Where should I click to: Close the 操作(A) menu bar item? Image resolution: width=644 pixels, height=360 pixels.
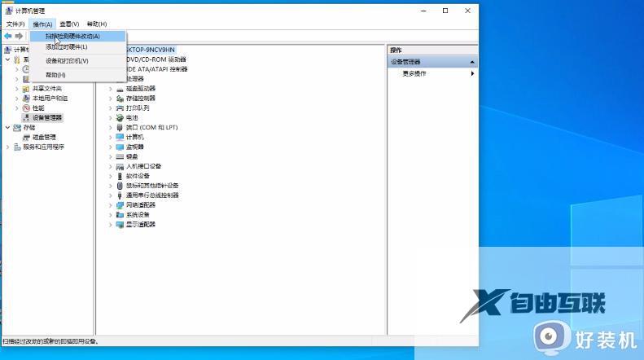tap(42, 24)
